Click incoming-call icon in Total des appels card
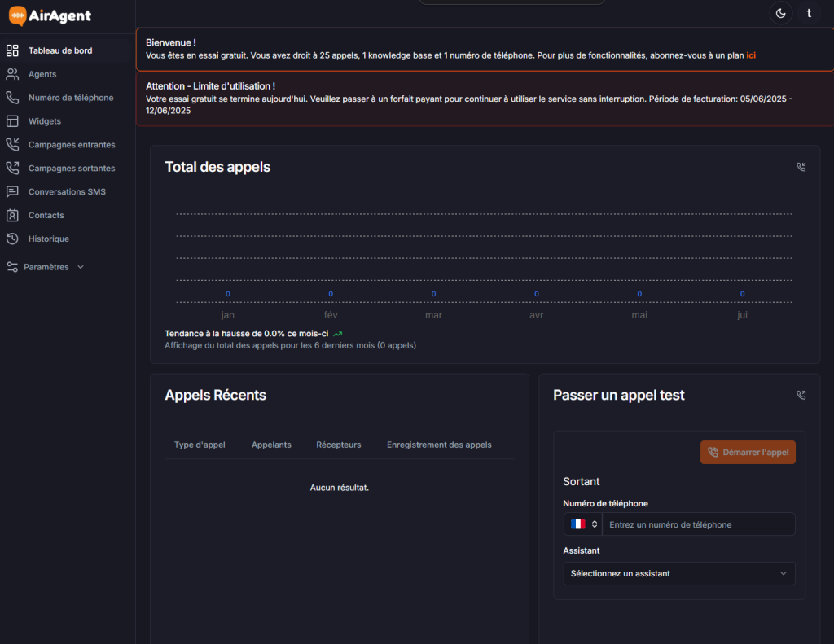Viewport: 834px width, 644px height. [801, 167]
